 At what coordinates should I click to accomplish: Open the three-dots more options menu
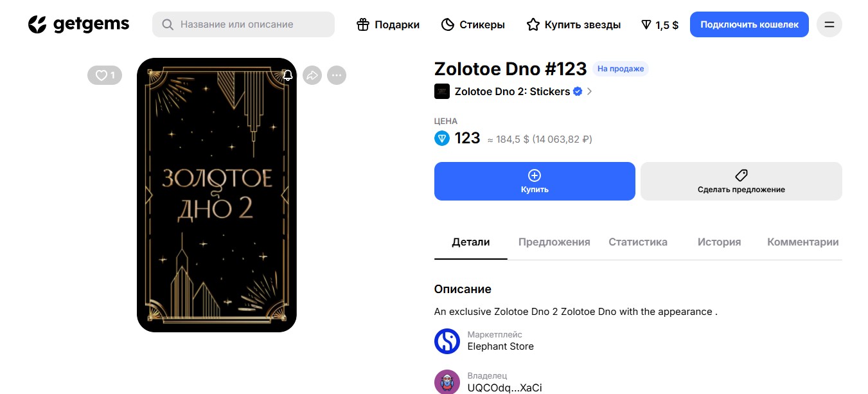pos(337,75)
